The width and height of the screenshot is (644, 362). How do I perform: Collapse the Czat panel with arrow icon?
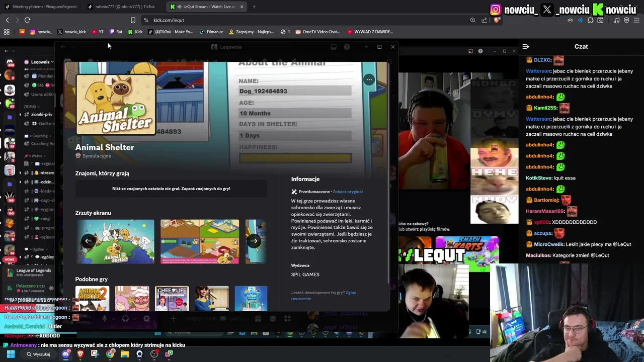(526, 47)
